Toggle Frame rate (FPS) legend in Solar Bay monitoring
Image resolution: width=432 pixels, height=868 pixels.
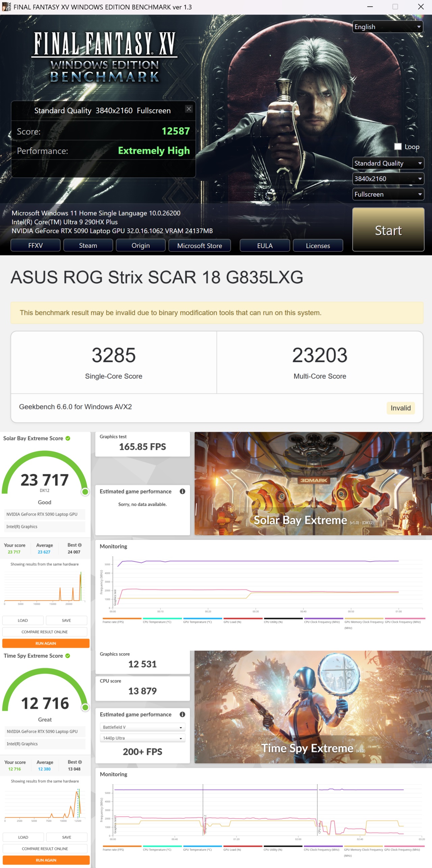tap(122, 620)
